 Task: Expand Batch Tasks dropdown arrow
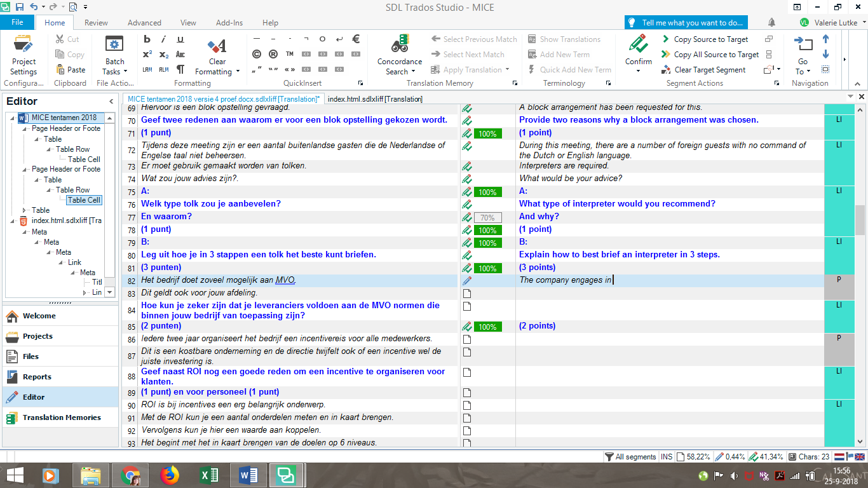point(125,72)
